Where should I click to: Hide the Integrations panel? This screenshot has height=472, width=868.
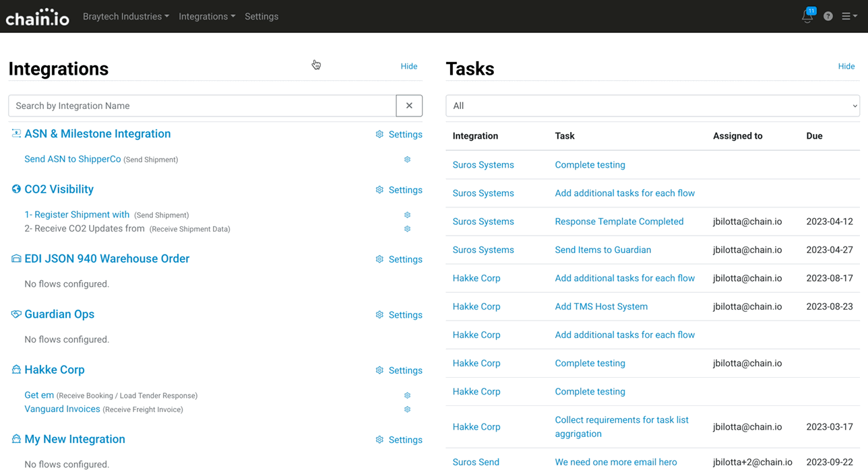pos(409,66)
